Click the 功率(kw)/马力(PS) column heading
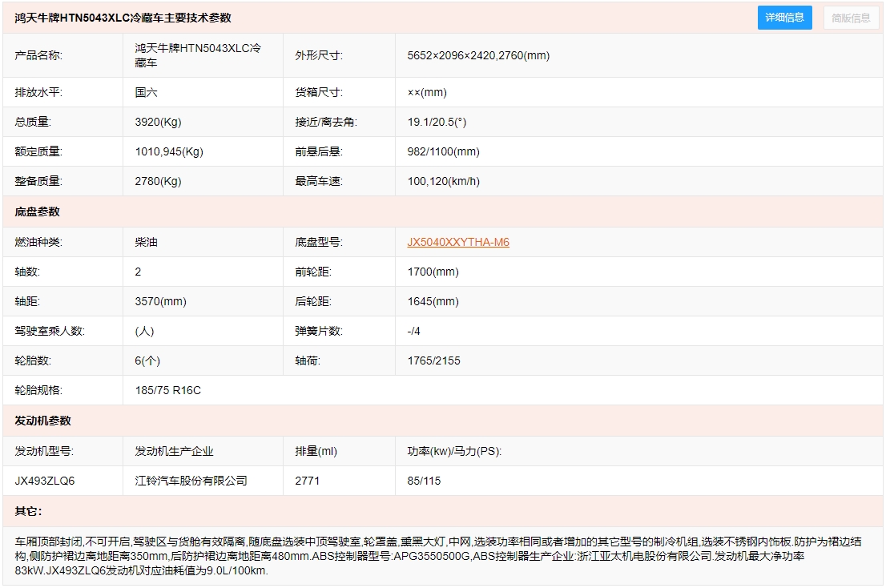This screenshot has height=588, width=886. tap(454, 451)
